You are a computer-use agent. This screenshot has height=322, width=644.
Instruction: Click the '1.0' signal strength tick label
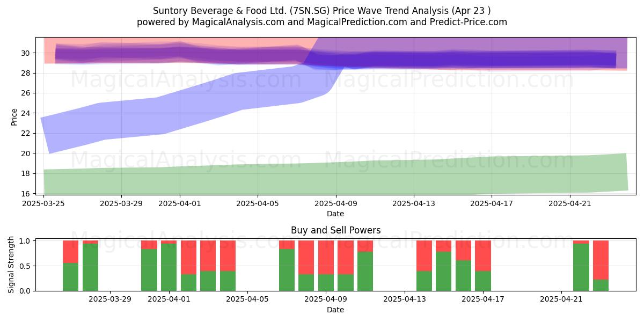click(x=25, y=241)
